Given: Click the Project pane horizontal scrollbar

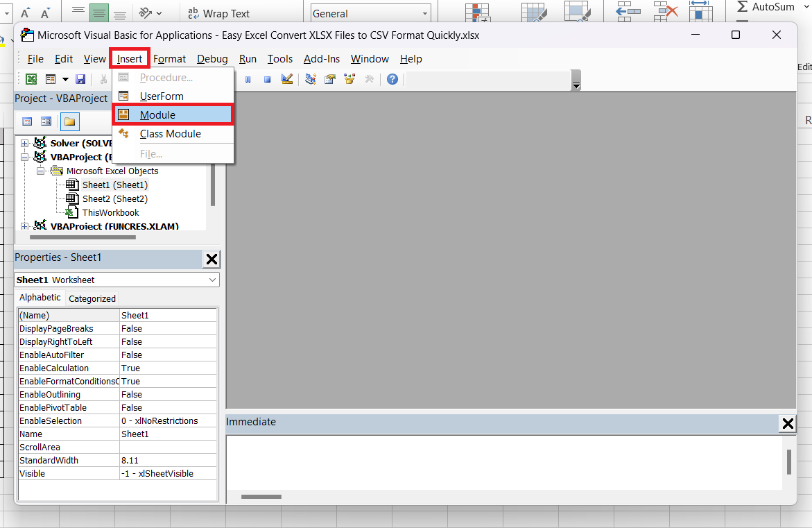Looking at the screenshot, I should (x=83, y=237).
